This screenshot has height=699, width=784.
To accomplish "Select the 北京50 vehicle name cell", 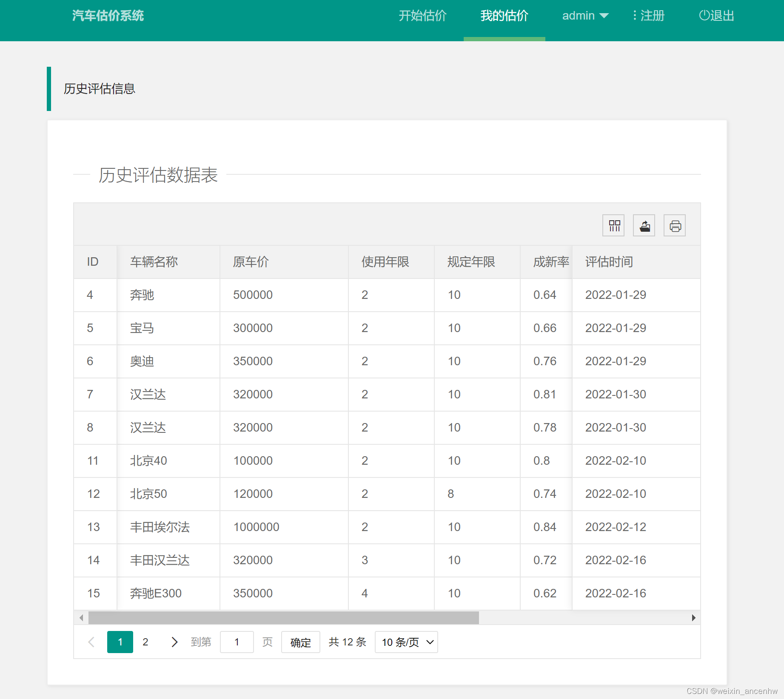I will point(168,494).
